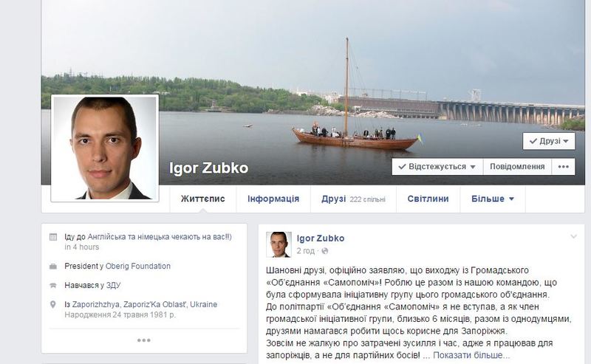Switch to the Інформація tab
The image size is (591, 364).
(x=273, y=199)
